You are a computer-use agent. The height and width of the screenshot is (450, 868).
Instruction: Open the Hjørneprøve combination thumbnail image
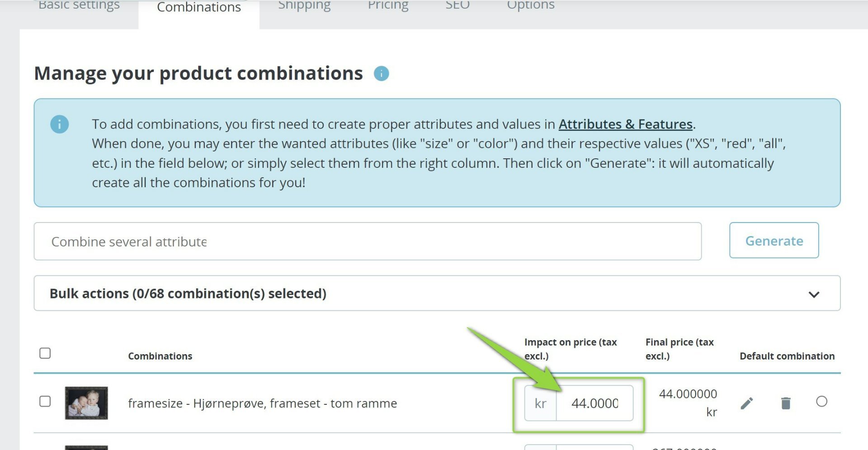[x=86, y=403]
